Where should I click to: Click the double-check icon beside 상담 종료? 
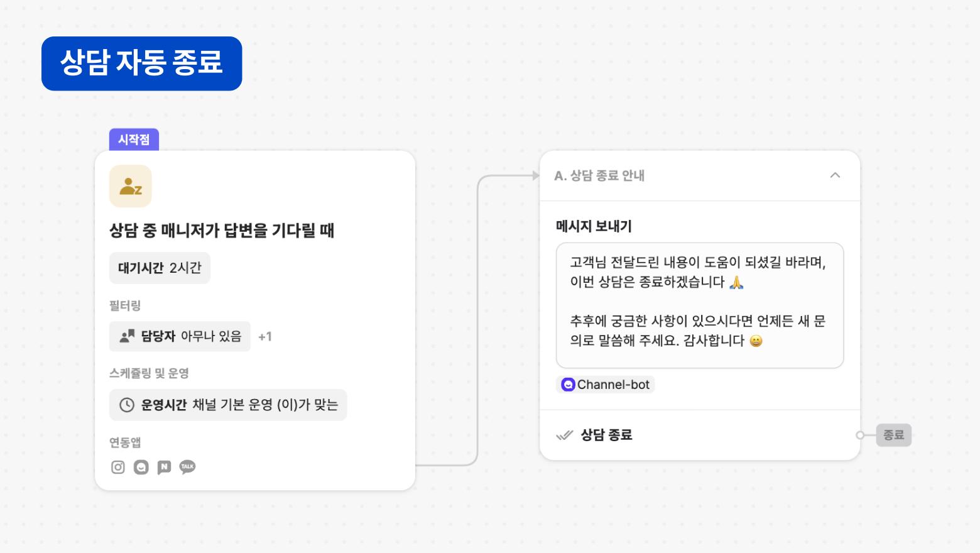[x=565, y=435]
